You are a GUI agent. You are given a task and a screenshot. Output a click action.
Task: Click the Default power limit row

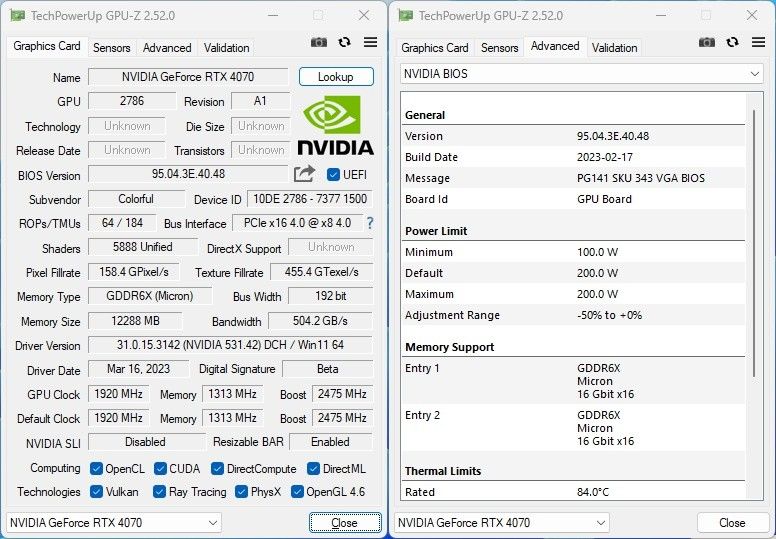coord(574,273)
